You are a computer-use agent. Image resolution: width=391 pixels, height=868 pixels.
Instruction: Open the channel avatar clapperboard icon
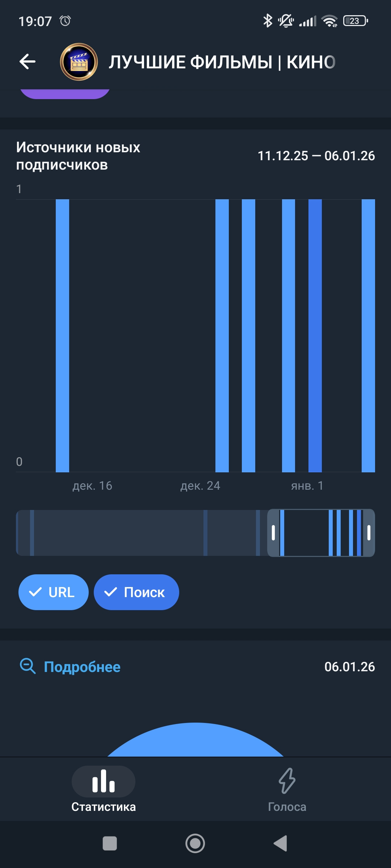point(79,62)
